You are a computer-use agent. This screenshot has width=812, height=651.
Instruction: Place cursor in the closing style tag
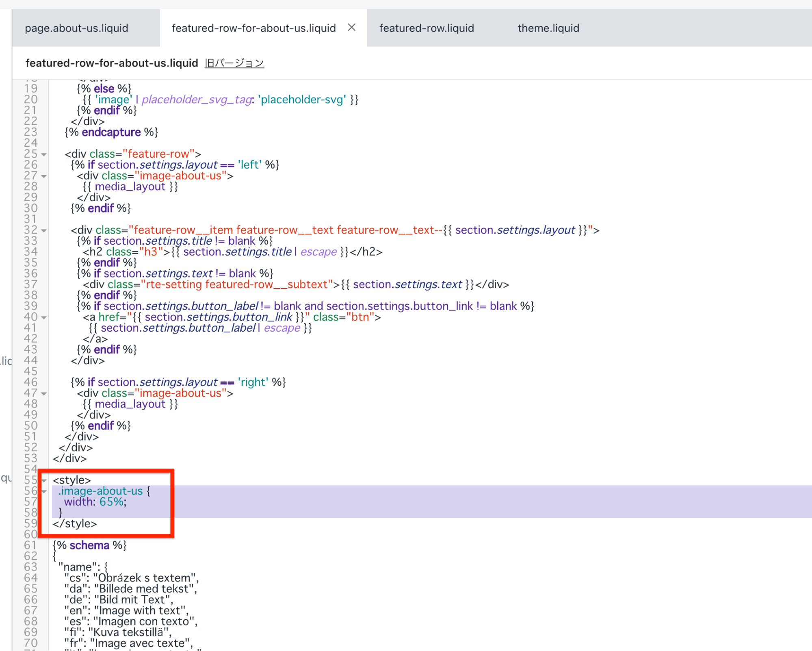(x=75, y=524)
